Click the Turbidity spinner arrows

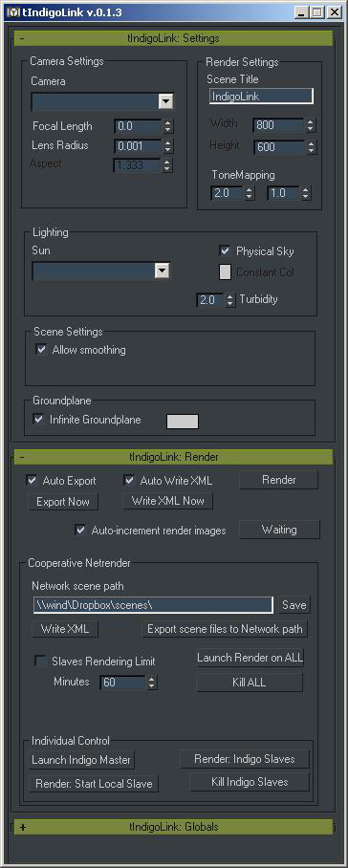pos(230,300)
